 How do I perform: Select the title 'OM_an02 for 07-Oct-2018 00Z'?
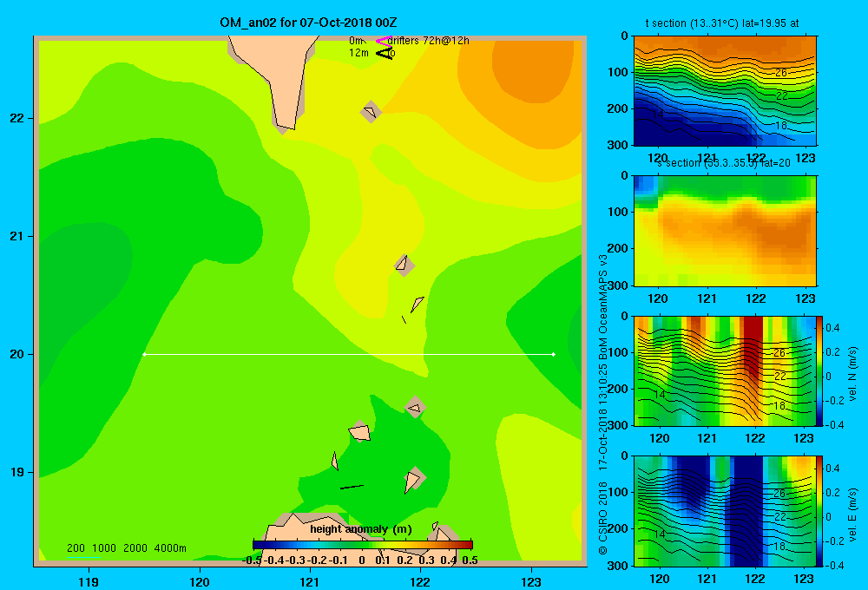click(x=308, y=23)
